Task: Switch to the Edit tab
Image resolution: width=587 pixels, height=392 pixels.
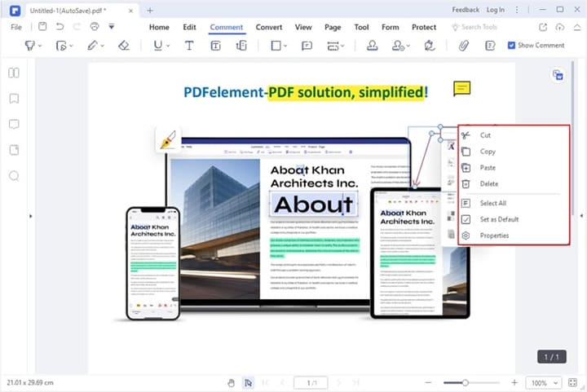Action: 189,27
